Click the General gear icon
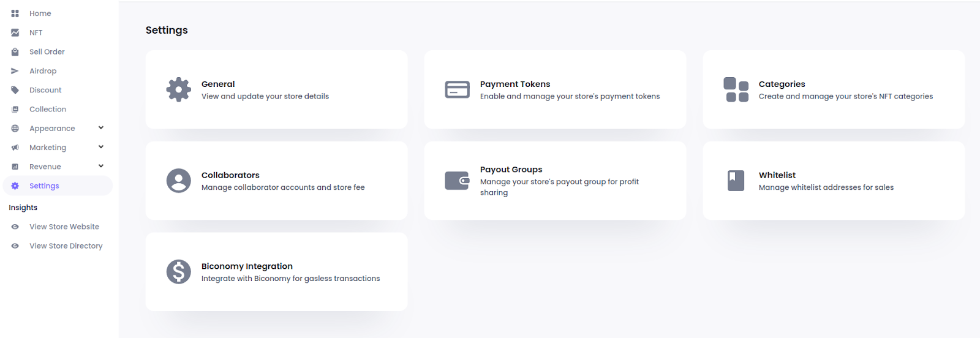Viewport: 980px width, 338px height. coord(178,89)
